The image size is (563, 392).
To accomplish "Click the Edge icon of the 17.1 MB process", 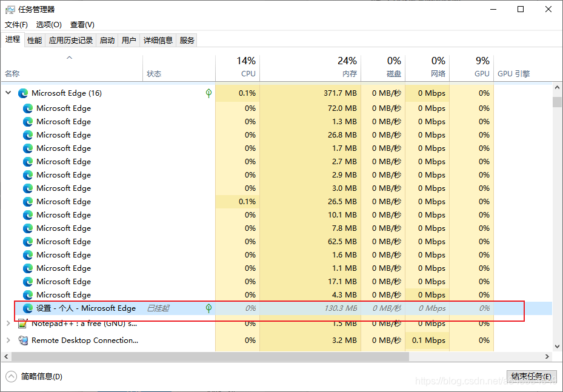I will 28,282.
